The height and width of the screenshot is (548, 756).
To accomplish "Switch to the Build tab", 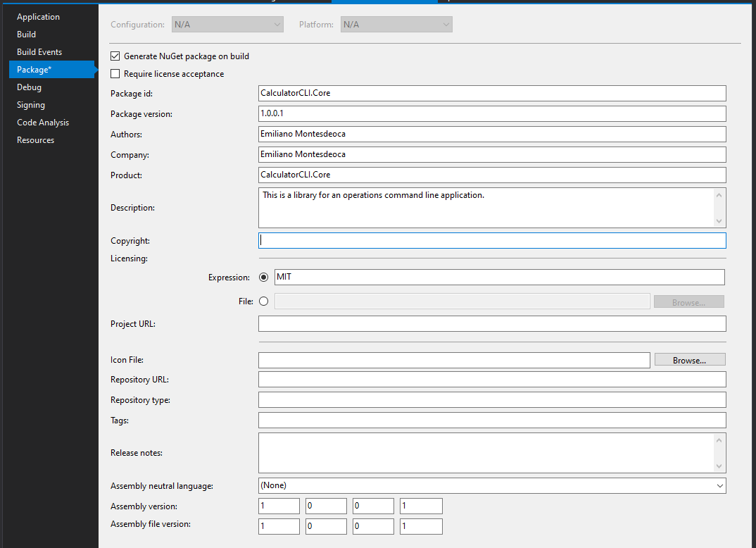I will tap(27, 35).
